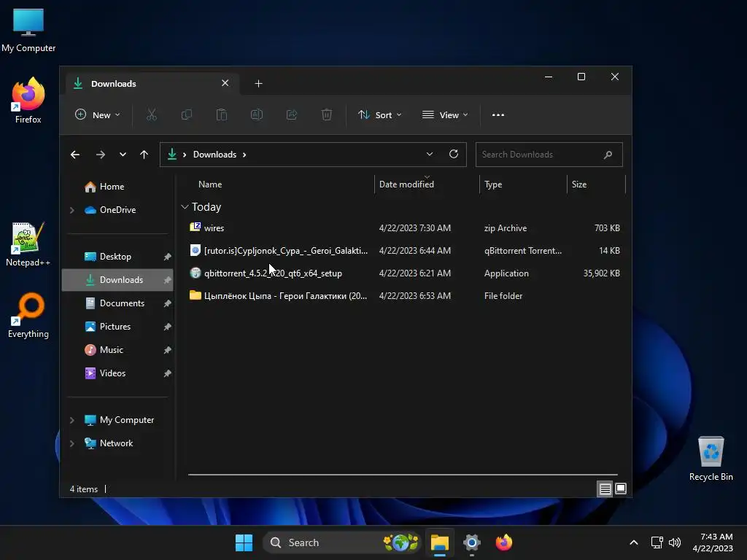Open Firefox desktop shortcut

click(28, 101)
